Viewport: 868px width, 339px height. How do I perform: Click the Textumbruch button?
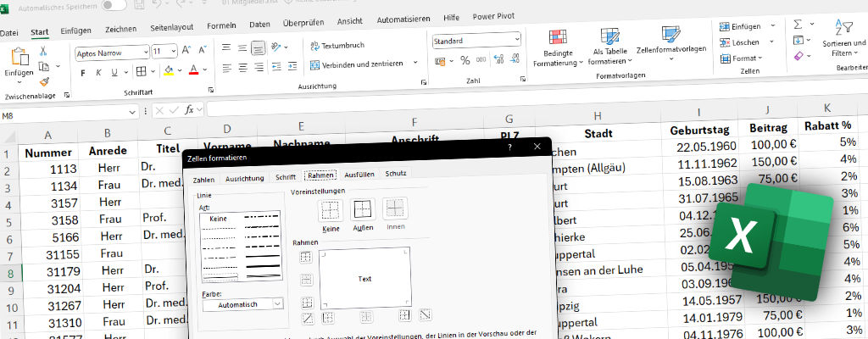[x=338, y=45]
